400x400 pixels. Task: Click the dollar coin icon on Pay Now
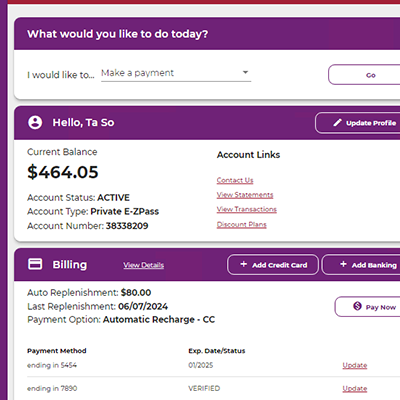coord(357,306)
